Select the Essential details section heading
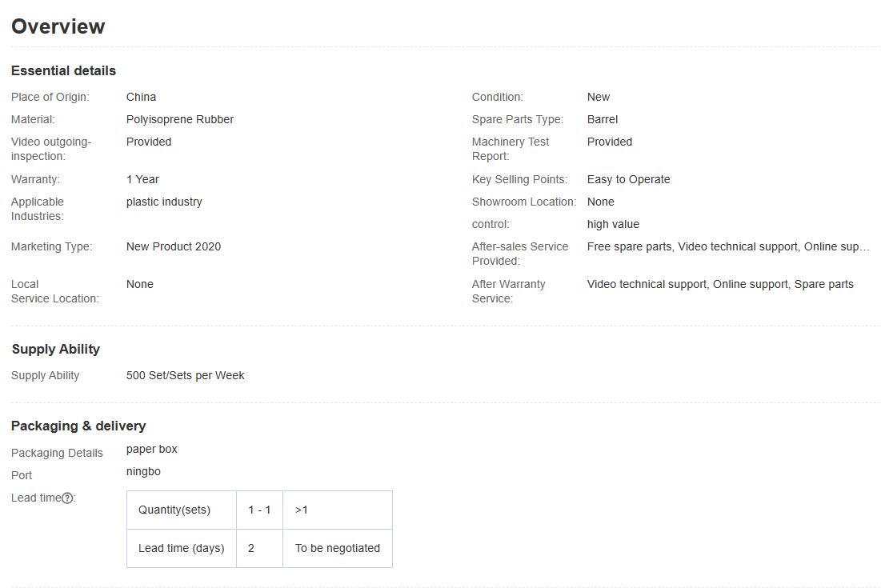The image size is (881, 588). pos(63,70)
